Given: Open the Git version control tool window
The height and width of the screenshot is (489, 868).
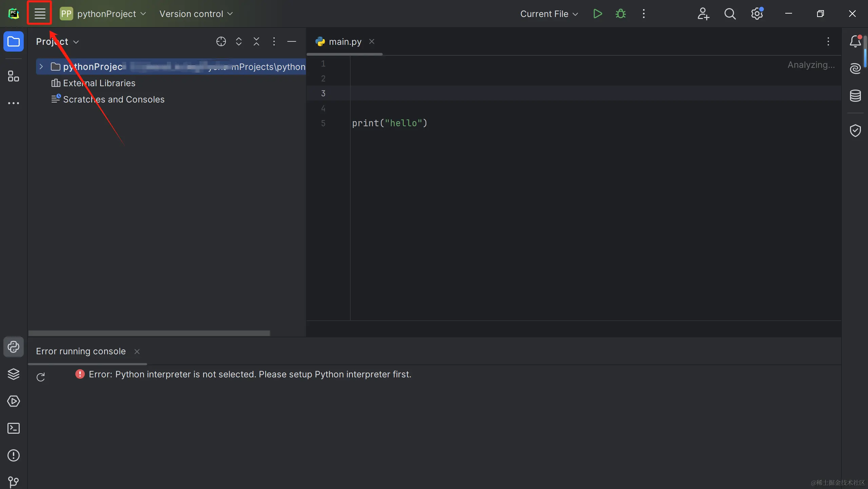Looking at the screenshot, I should click(x=14, y=481).
